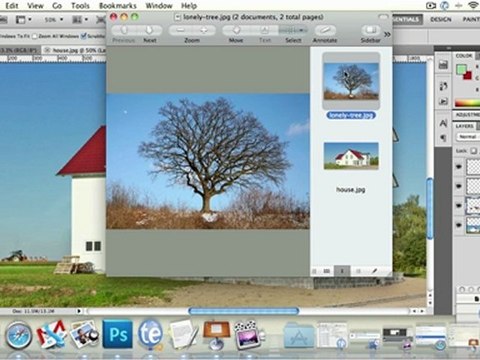
Task: Click the lonely-tree.jpg file name label
Action: tap(351, 115)
